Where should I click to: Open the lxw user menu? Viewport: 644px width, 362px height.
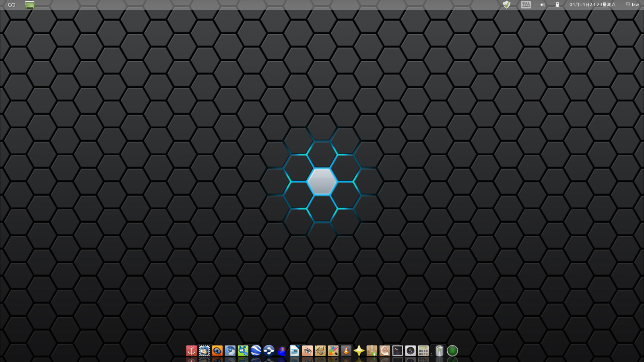tap(632, 5)
